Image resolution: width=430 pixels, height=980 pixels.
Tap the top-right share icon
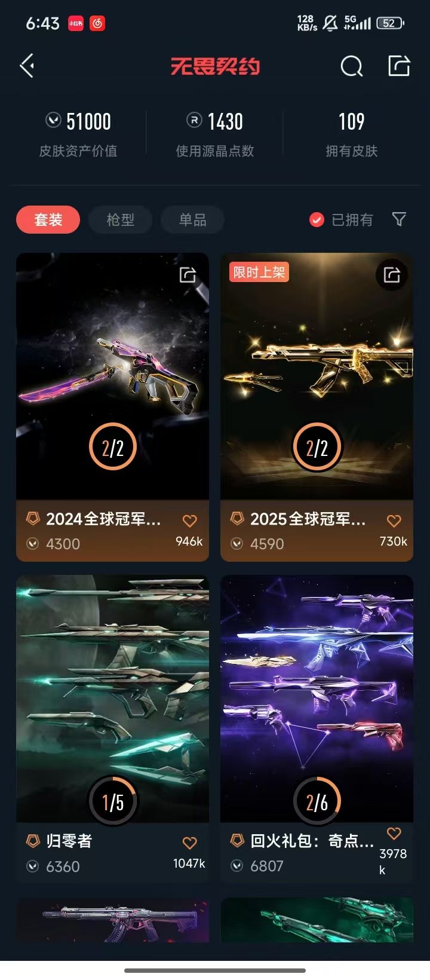(x=399, y=66)
